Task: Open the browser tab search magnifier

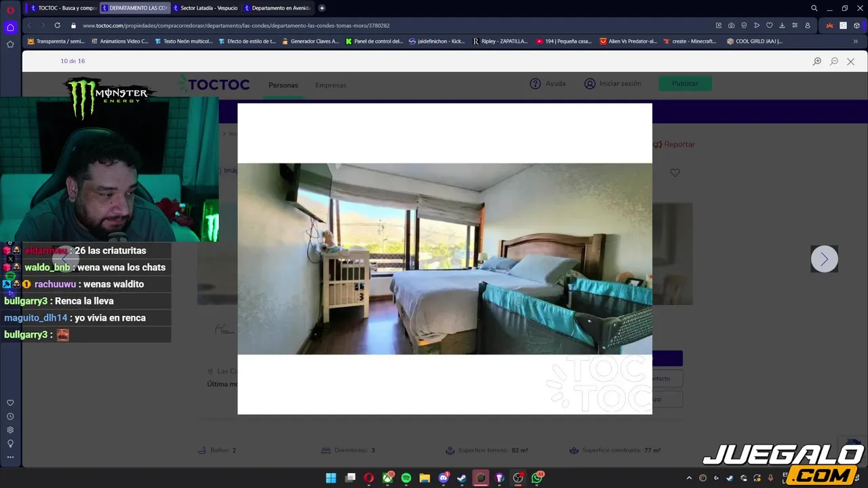Action: [x=814, y=8]
